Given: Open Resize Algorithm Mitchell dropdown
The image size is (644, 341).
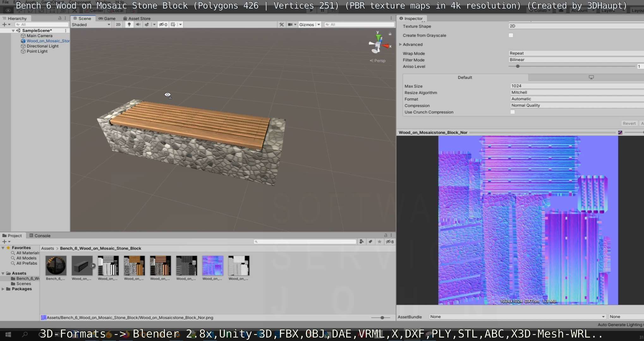Looking at the screenshot, I should 577,93.
